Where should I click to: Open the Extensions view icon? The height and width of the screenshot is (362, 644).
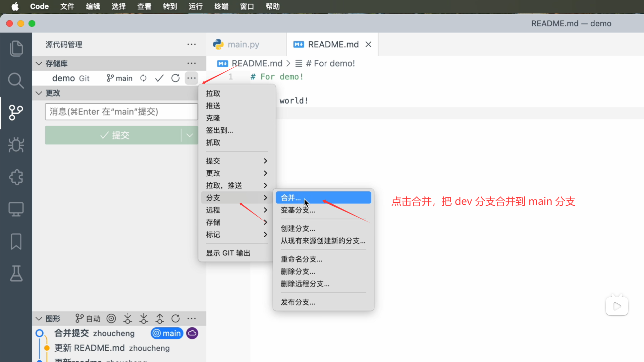click(16, 177)
